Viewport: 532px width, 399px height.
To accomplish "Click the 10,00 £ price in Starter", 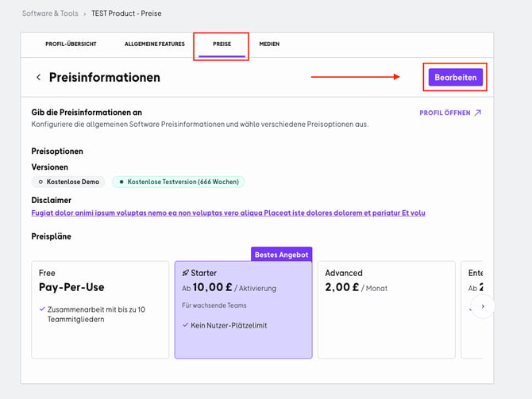I will 212,287.
